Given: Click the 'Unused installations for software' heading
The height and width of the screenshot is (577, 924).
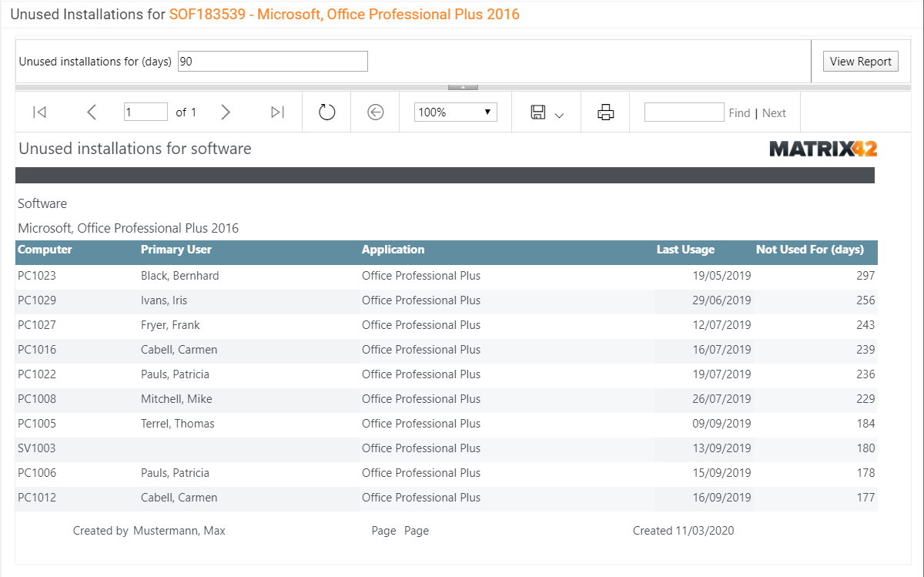Looking at the screenshot, I should tap(136, 149).
